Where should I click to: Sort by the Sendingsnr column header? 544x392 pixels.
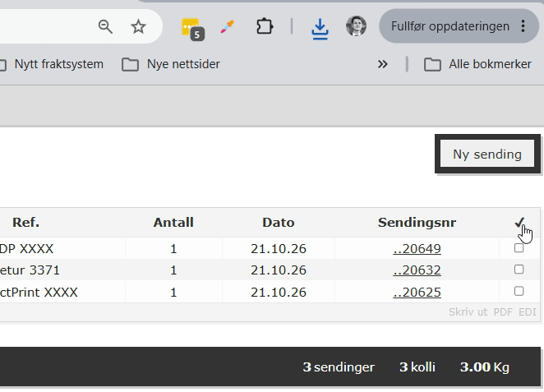click(417, 223)
